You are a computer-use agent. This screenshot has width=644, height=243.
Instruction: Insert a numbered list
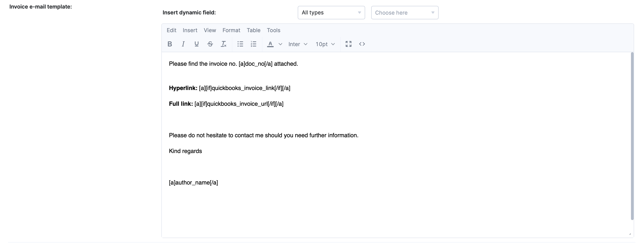tap(253, 44)
